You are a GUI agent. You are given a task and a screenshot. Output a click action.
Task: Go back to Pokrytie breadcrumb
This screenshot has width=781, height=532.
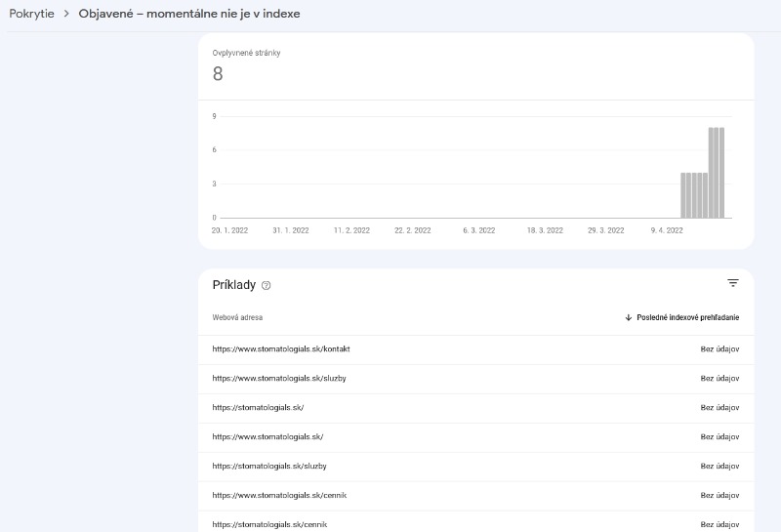[x=31, y=15]
